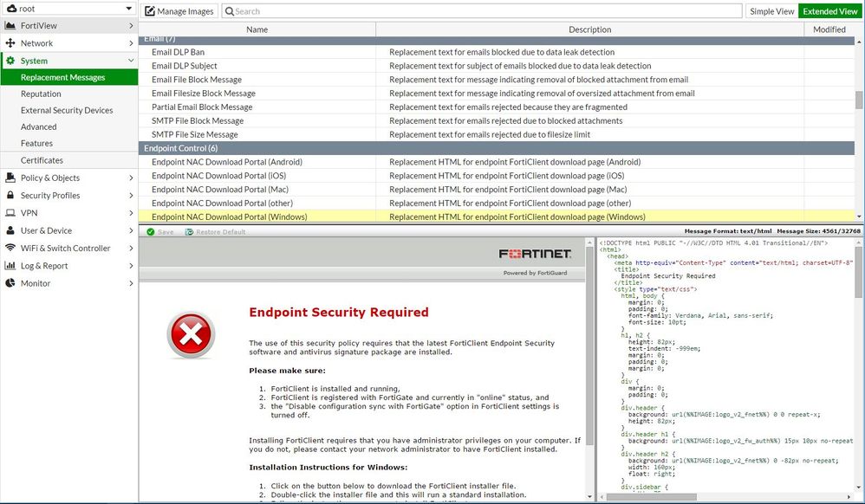This screenshot has width=865, height=504.
Task: Select Endpoint NAC Download Portal (Android)
Action: point(497,162)
